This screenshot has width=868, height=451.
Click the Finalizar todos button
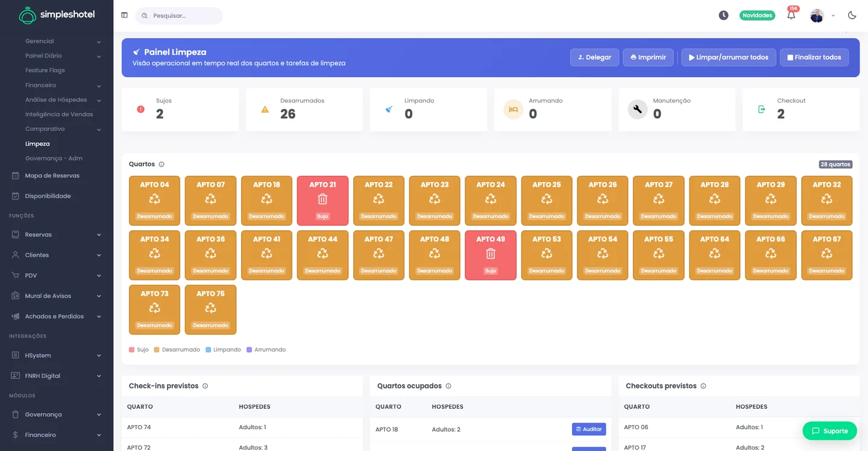pos(814,57)
